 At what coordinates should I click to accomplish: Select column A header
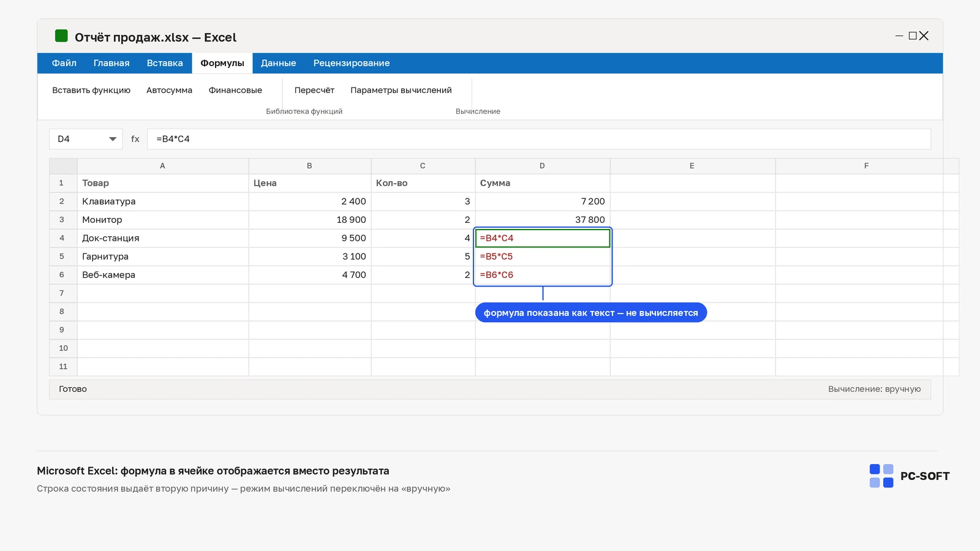tap(163, 166)
